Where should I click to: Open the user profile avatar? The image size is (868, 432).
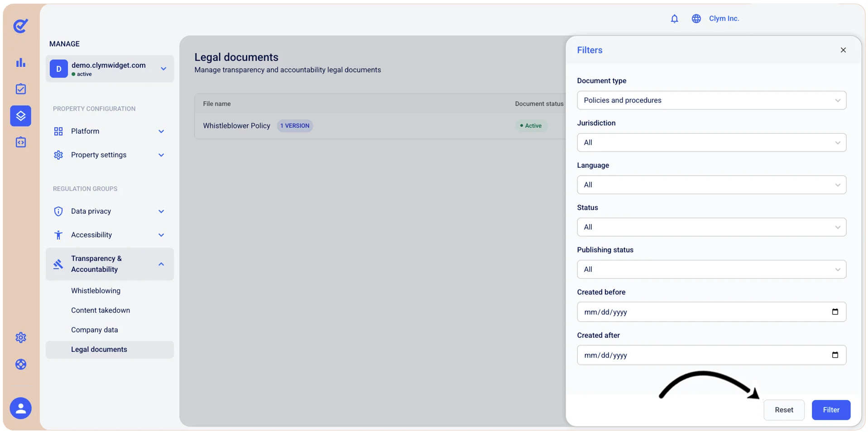[20, 408]
